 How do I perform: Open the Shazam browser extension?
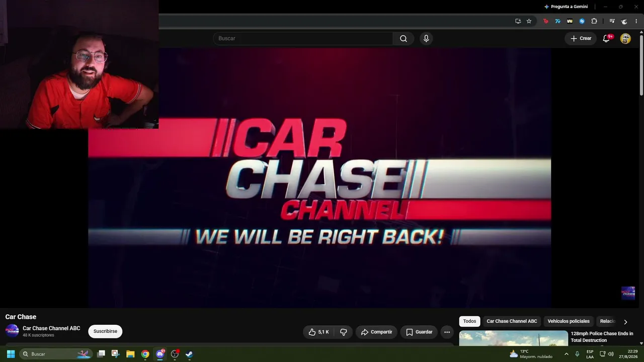(582, 21)
